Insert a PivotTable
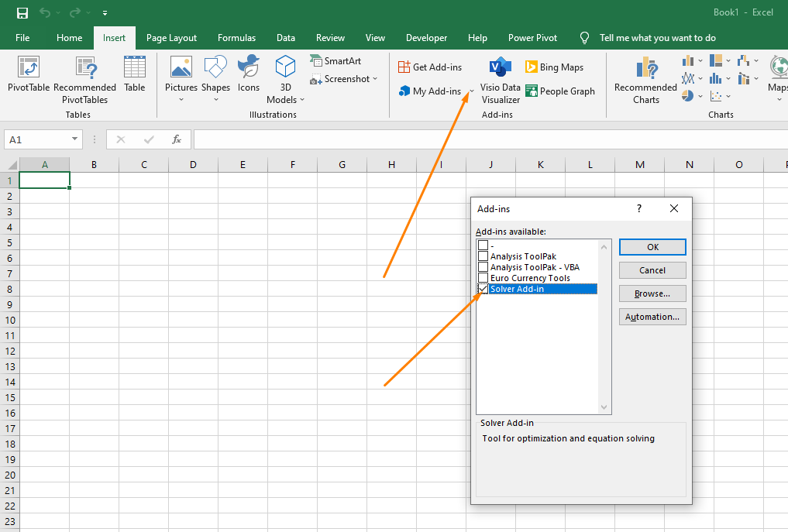 coord(29,74)
